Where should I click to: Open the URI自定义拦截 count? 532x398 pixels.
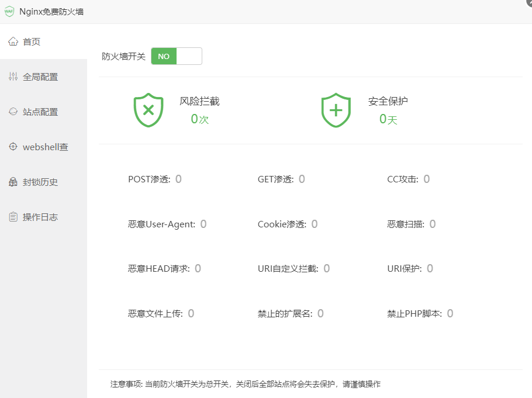[327, 268]
